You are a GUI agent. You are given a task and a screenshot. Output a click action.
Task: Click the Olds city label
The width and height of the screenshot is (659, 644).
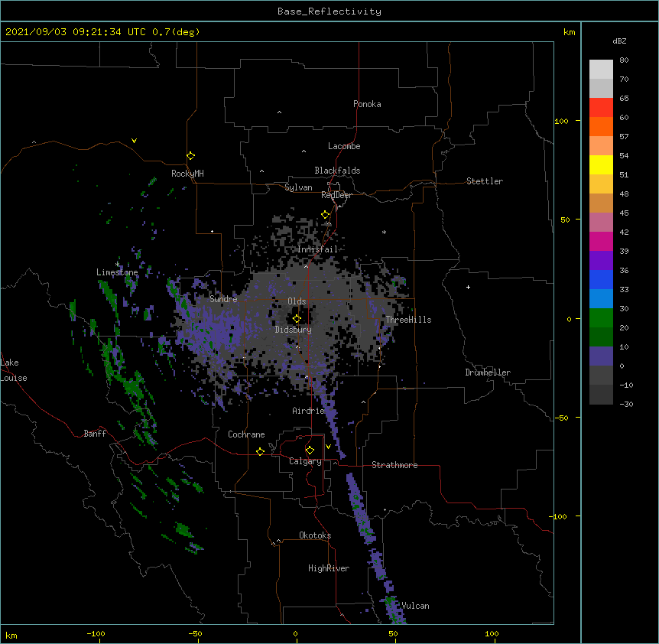click(297, 301)
